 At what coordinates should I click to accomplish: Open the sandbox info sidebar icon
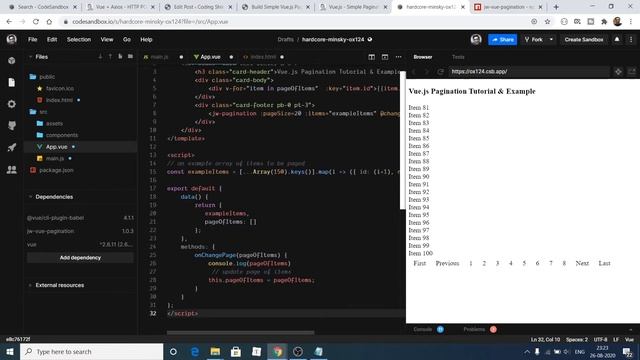[x=11, y=61]
